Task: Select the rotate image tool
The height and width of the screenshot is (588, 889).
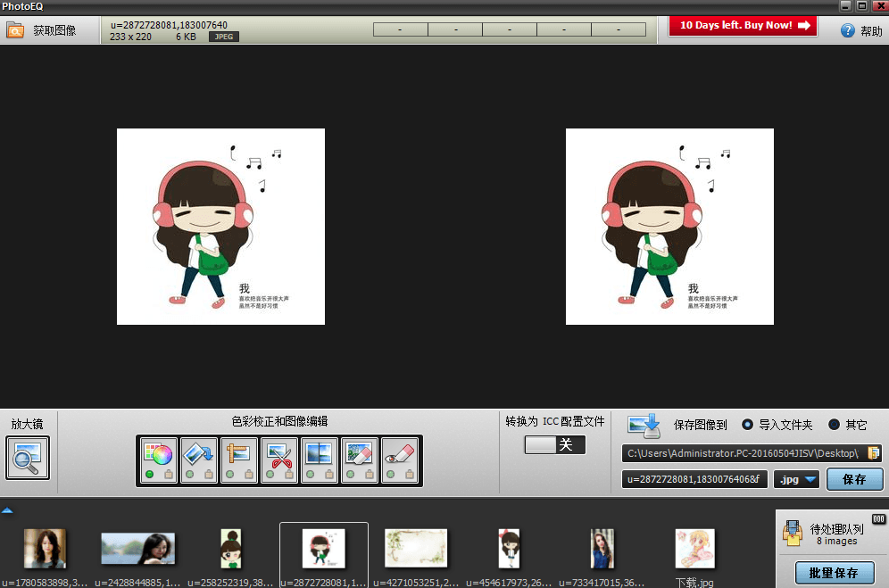Action: (x=198, y=460)
